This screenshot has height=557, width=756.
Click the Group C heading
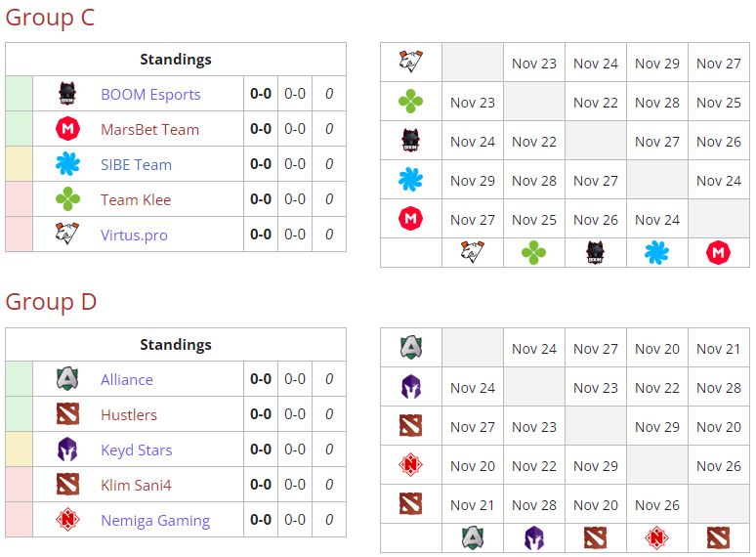50,18
